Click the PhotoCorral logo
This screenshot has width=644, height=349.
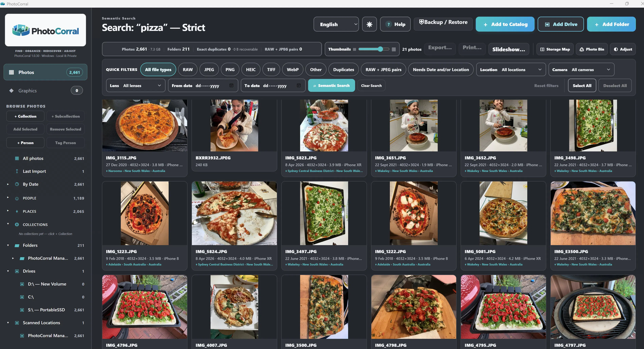click(45, 30)
